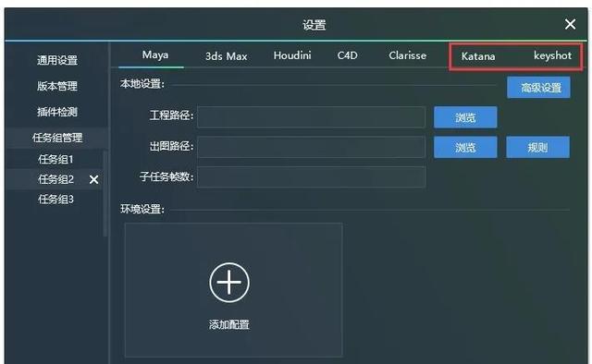The height and width of the screenshot is (364, 592).
Task: Select the C4D tab
Action: pyautogui.click(x=348, y=55)
